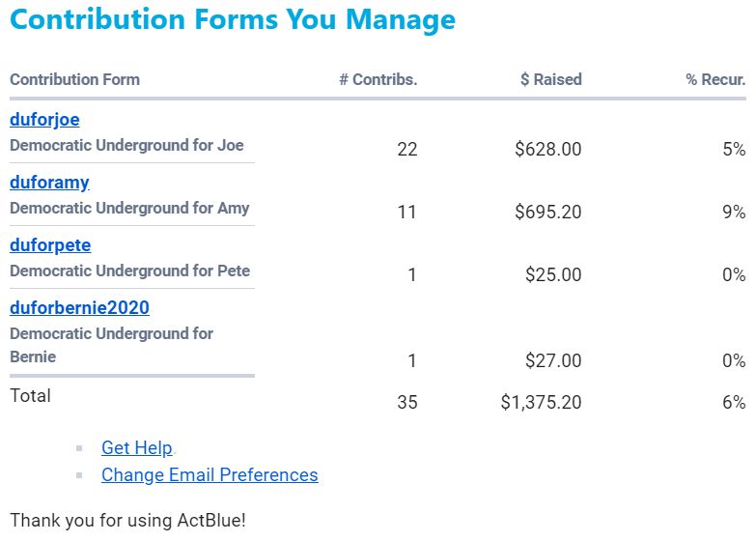
Task: Click the $1,375.20 total raised value
Action: click(541, 402)
